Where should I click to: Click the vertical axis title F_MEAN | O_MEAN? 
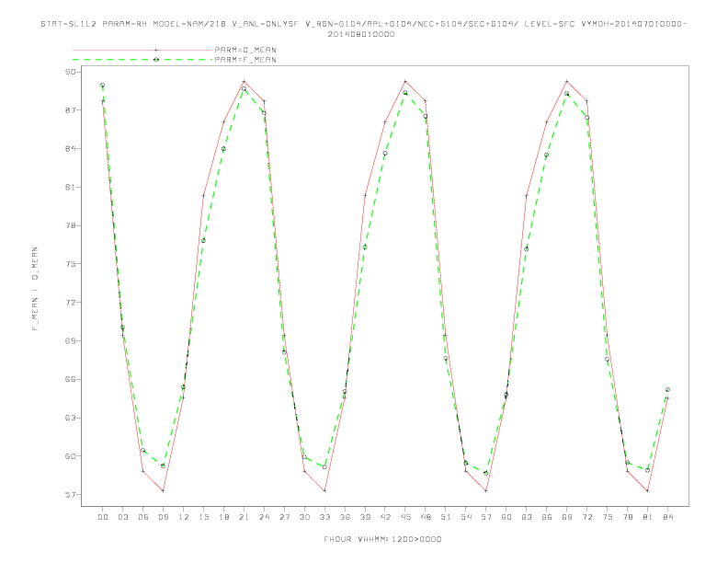pos(35,289)
